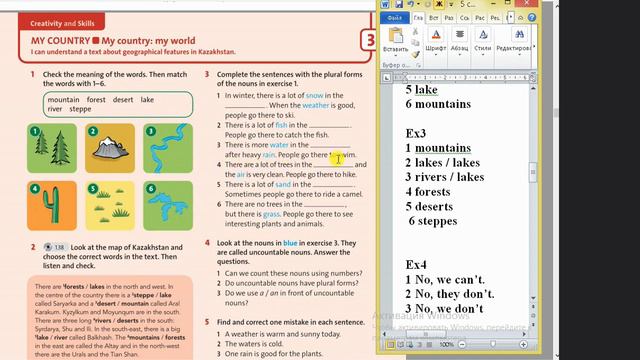Switch to the Гла (Главная) ribbon tab
The height and width of the screenshot is (360, 640).
[x=418, y=18]
